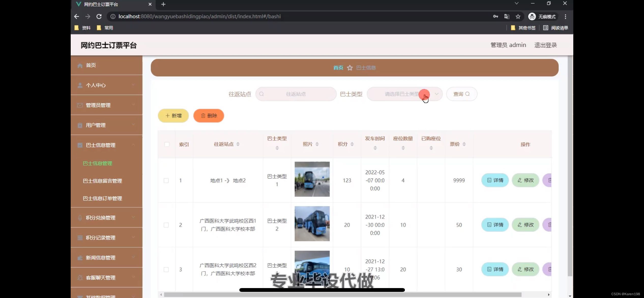Open bus photo thumbnail in row 1
644x298 pixels.
312,179
